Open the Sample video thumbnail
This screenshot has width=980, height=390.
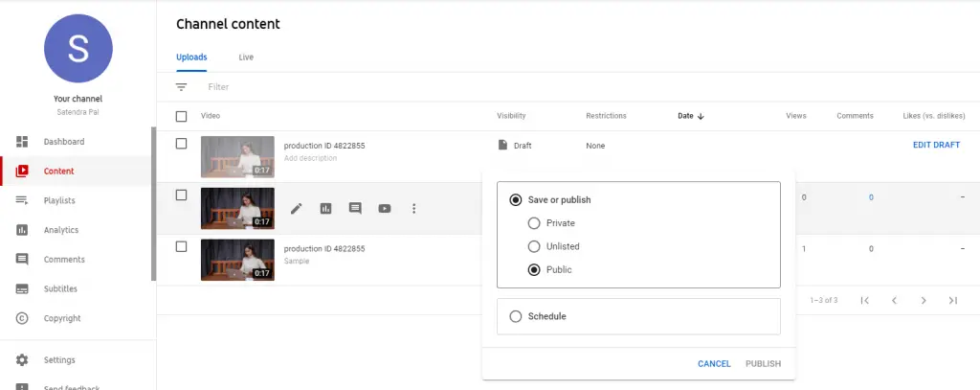click(237, 259)
